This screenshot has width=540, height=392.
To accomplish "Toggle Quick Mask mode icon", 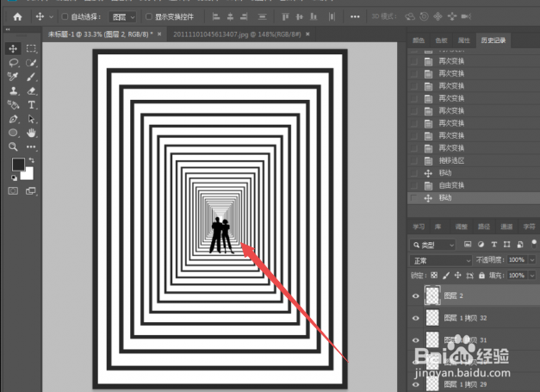I will [13, 191].
